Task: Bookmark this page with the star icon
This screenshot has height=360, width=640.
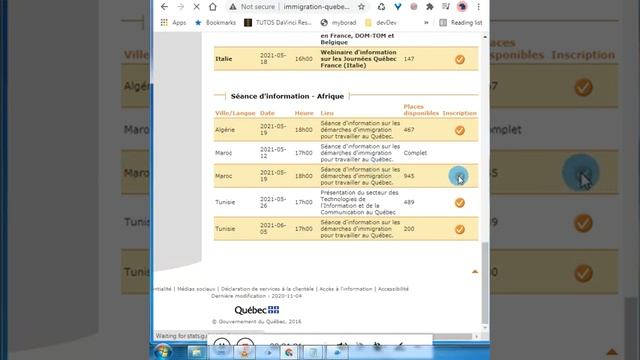Action: (361, 7)
